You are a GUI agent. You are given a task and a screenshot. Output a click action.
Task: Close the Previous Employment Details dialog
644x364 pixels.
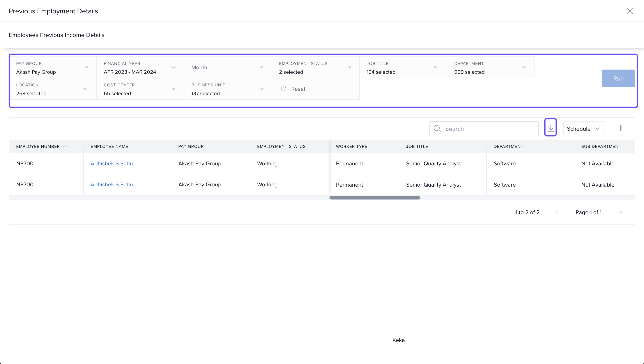pos(630,11)
